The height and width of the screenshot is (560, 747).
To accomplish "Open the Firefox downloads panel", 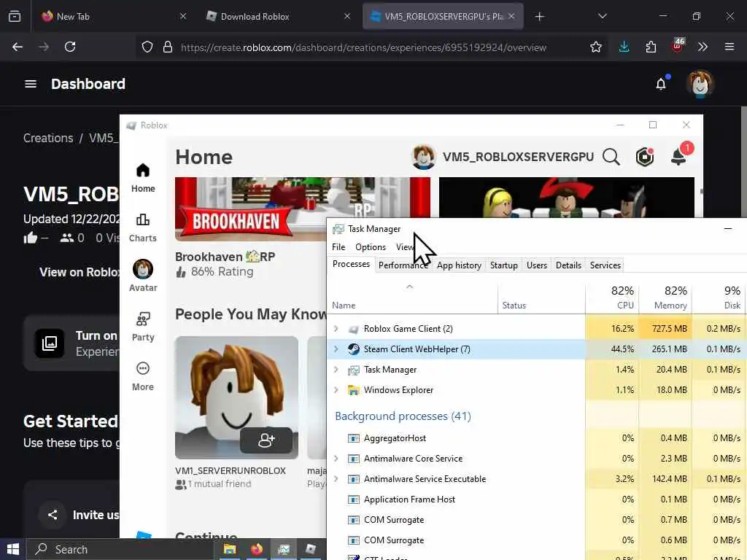I will click(624, 47).
